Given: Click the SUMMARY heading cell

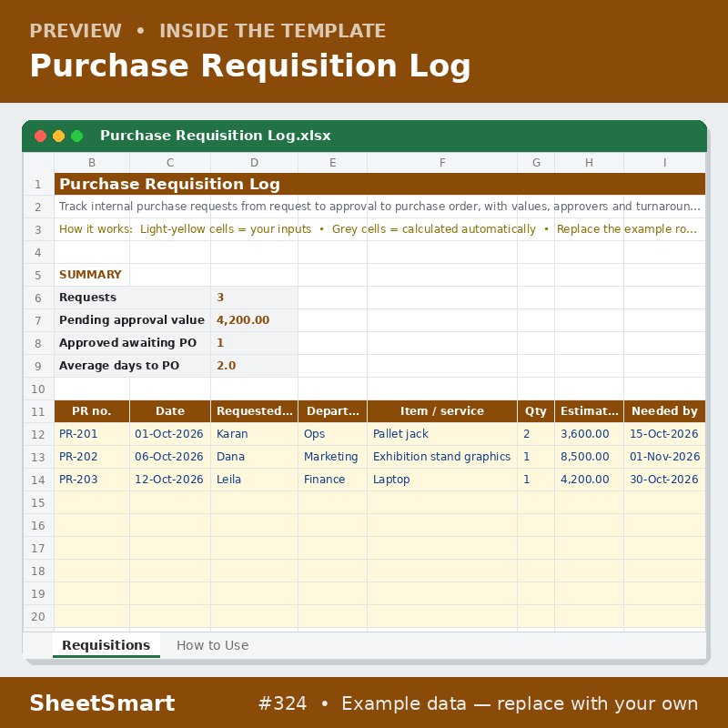Looking at the screenshot, I should (x=92, y=275).
